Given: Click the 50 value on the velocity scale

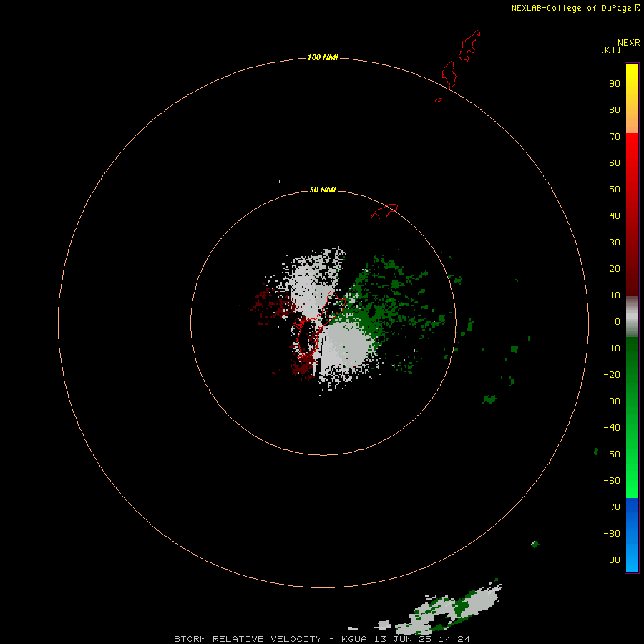Looking at the screenshot, I should [615, 190].
